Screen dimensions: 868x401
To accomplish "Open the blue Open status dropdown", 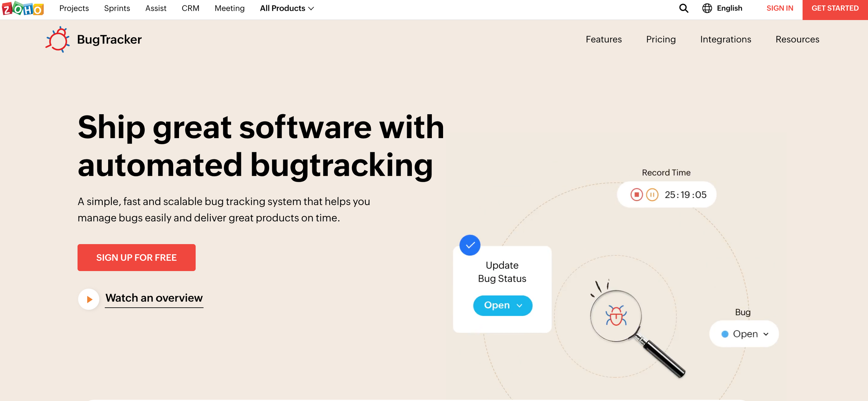I will (x=503, y=306).
